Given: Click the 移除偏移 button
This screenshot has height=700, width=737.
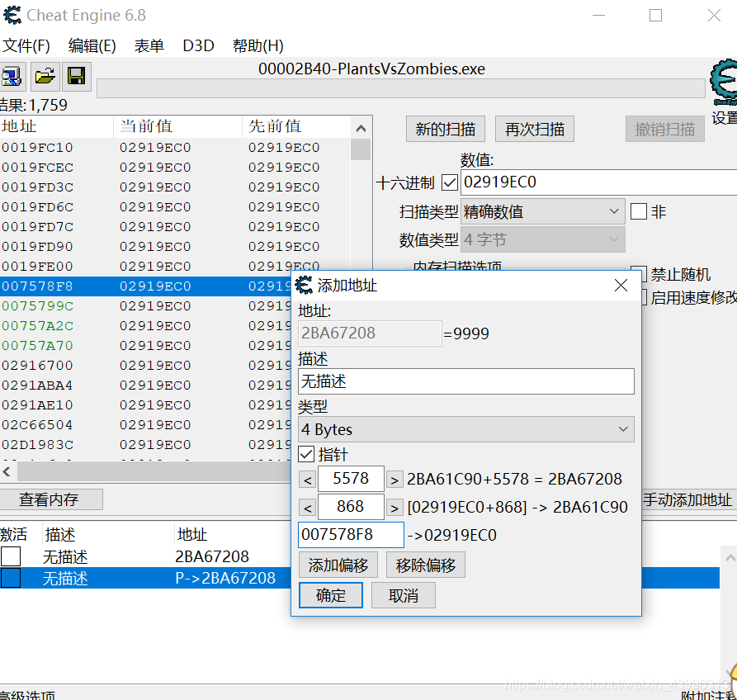Looking at the screenshot, I should point(425,565).
